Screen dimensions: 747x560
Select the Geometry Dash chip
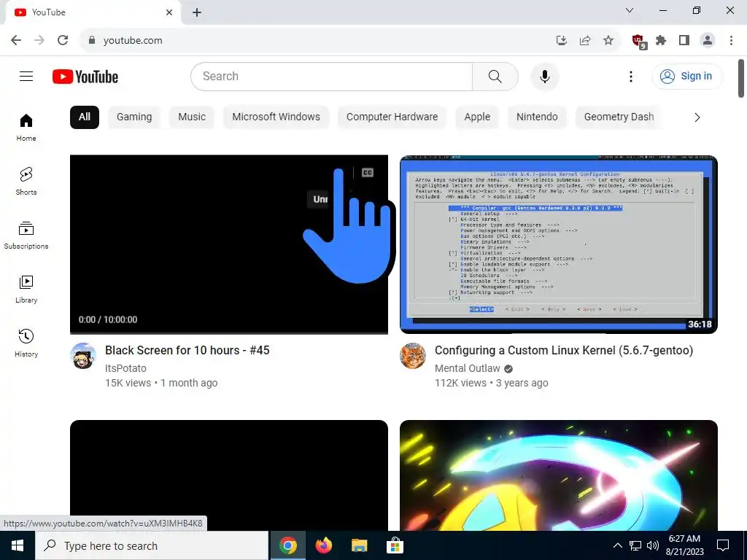point(619,117)
